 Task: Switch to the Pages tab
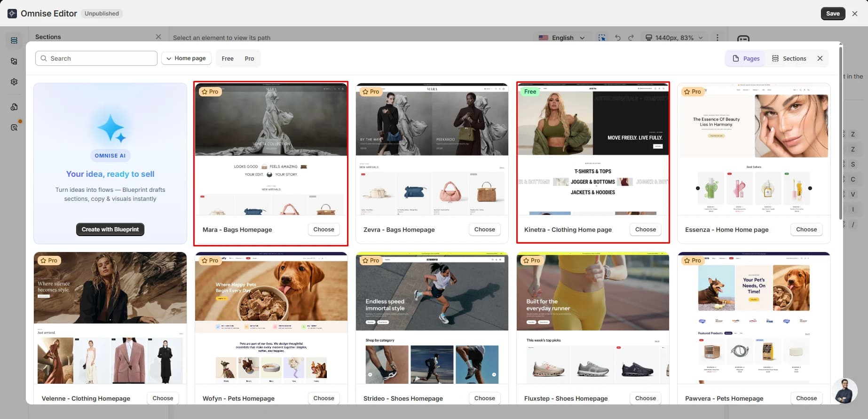click(x=746, y=58)
